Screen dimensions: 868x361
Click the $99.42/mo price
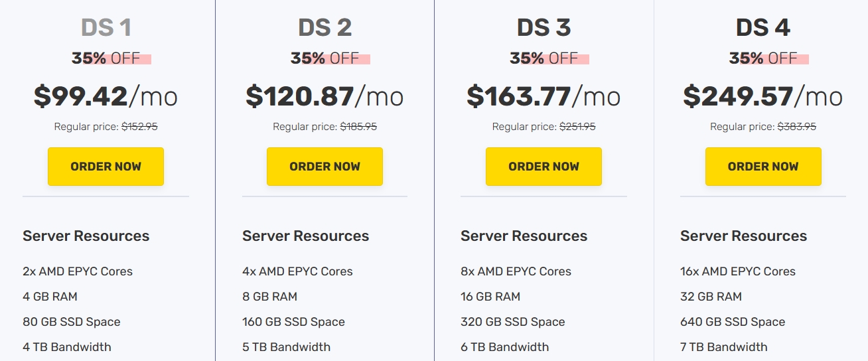(106, 96)
